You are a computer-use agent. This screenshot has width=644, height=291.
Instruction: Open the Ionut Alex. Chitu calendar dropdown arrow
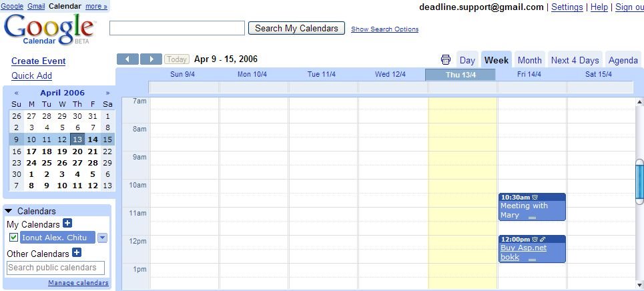(x=103, y=238)
